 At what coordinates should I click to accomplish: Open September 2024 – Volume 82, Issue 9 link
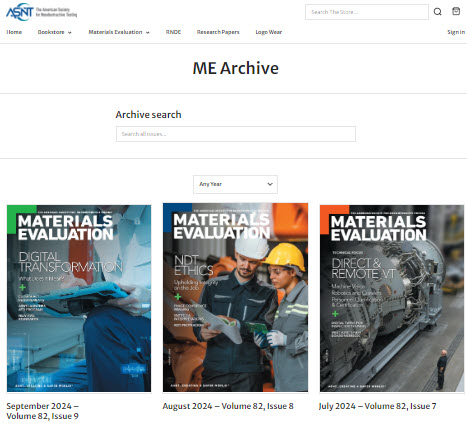tap(43, 411)
